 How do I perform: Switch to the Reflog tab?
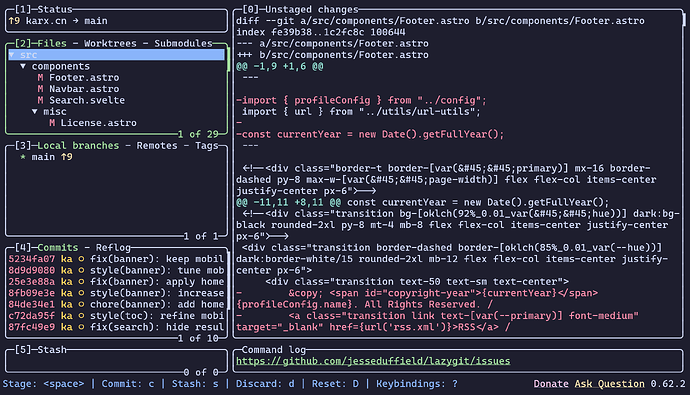(x=113, y=248)
